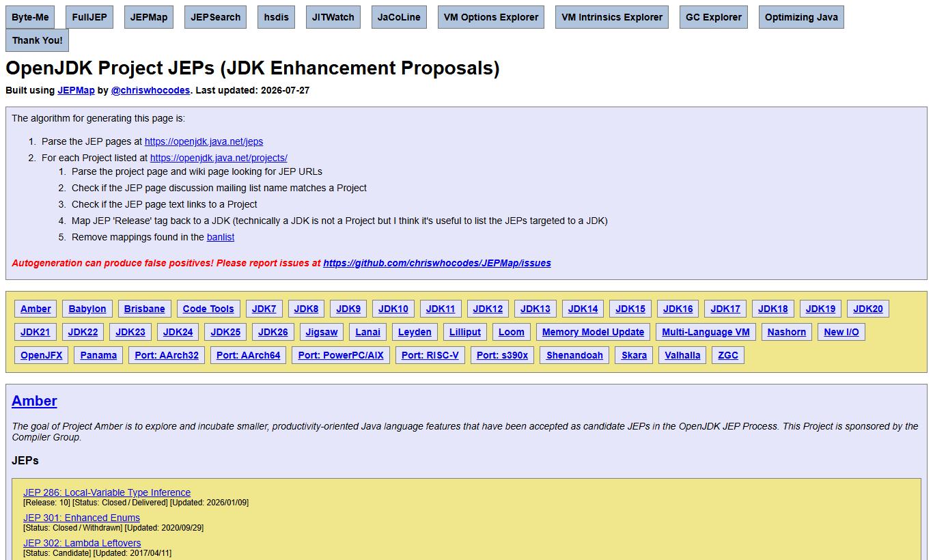Image resolution: width=933 pixels, height=560 pixels.
Task: Select the JEPMap nav button
Action: (149, 17)
